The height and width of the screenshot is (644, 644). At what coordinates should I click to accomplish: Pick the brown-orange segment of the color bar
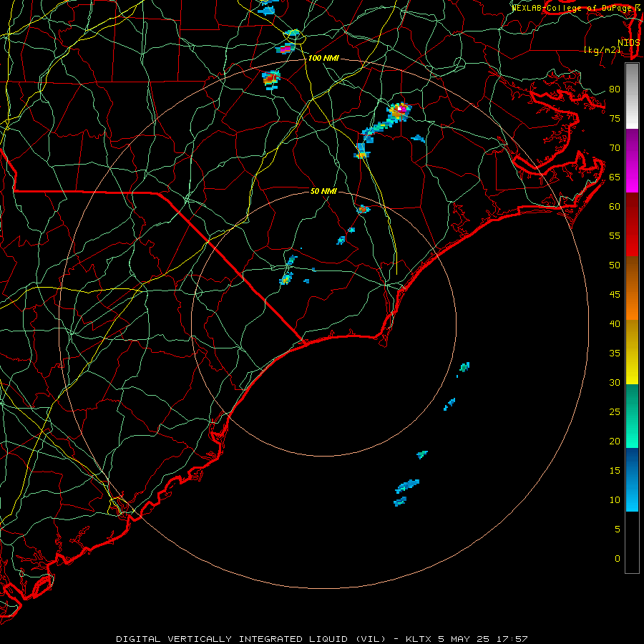point(632,288)
